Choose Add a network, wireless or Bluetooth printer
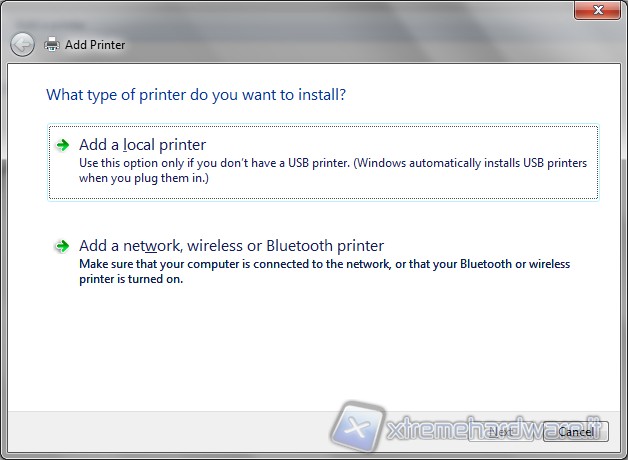Viewport: 628px width, 460px height. coord(231,245)
